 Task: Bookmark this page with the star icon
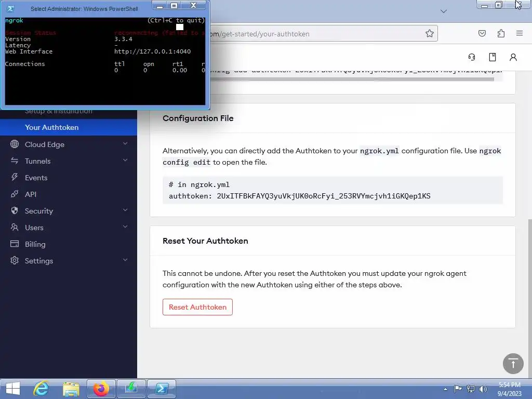click(x=430, y=33)
